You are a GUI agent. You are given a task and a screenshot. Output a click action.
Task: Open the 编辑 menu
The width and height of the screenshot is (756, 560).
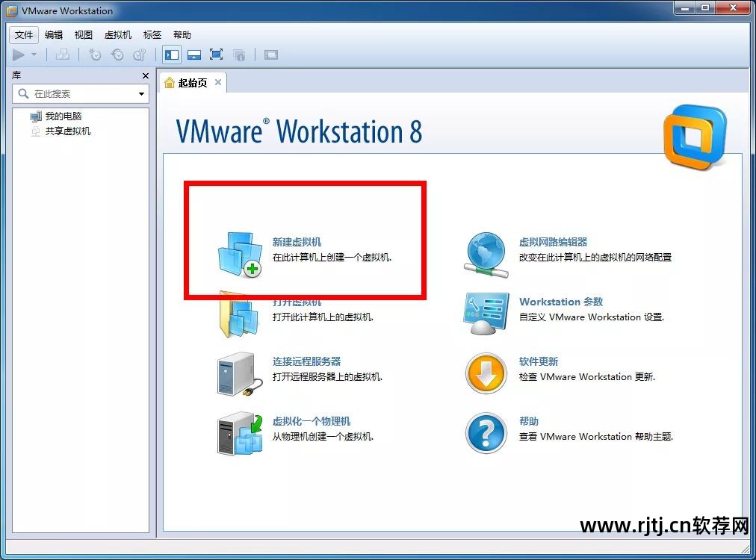tap(53, 34)
